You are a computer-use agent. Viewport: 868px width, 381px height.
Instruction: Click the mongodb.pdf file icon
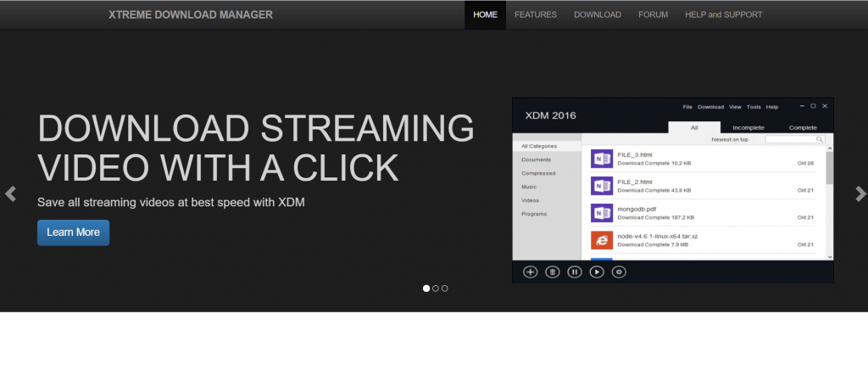(x=602, y=213)
